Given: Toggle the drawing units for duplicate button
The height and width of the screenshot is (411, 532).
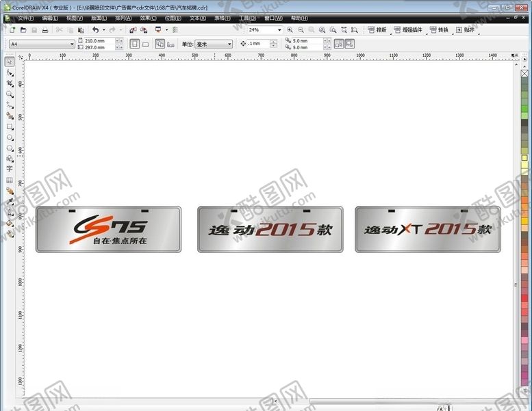Looking at the screenshot, I should 350,44.
